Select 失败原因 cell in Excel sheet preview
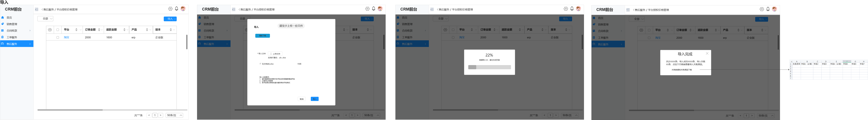The height and width of the screenshot is (120, 868). (x=797, y=64)
